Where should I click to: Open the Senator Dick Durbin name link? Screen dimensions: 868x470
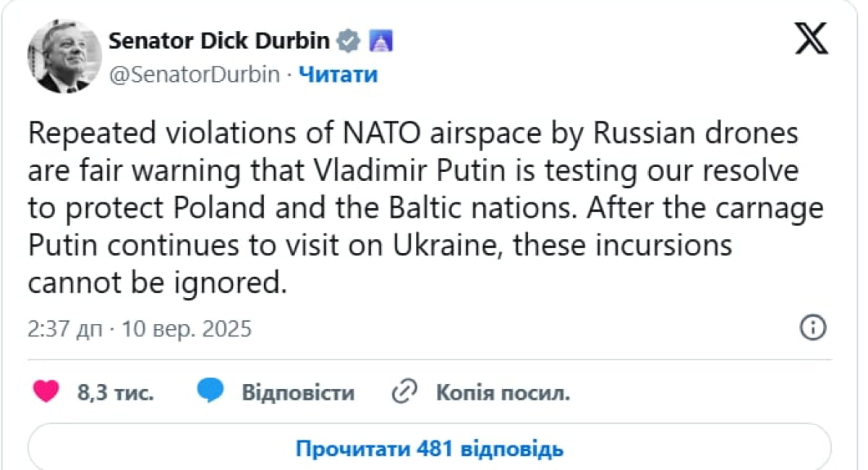(218, 41)
